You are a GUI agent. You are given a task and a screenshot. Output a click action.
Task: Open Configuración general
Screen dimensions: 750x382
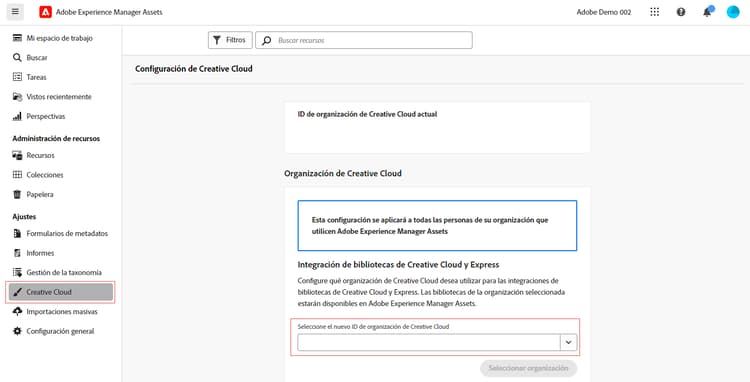(61, 331)
